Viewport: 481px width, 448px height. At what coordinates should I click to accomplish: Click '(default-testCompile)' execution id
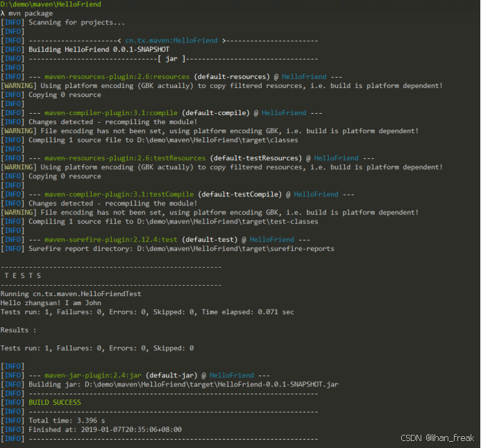pyautogui.click(x=239, y=194)
